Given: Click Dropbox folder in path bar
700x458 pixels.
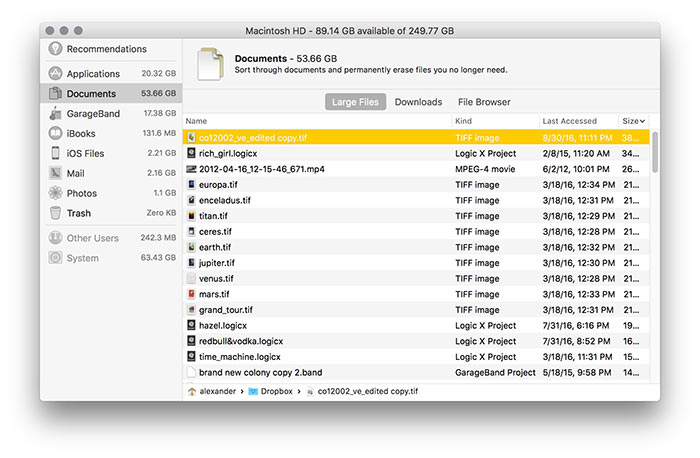Looking at the screenshot, I should [x=274, y=391].
